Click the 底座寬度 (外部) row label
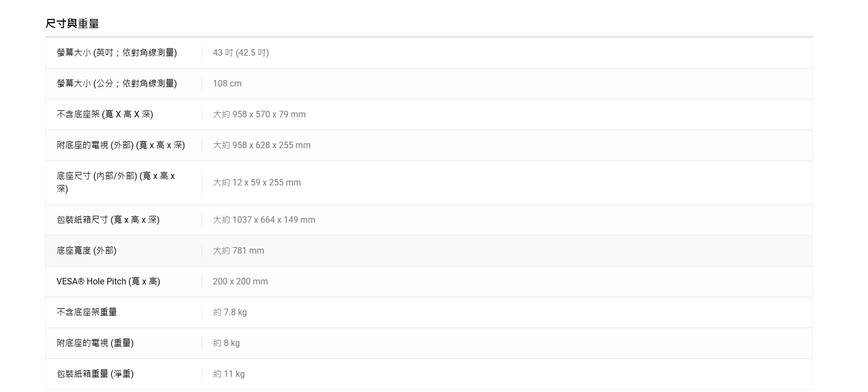 pyautogui.click(x=86, y=250)
